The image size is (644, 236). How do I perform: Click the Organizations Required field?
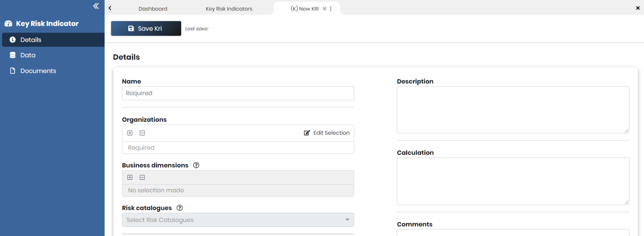[238, 148]
